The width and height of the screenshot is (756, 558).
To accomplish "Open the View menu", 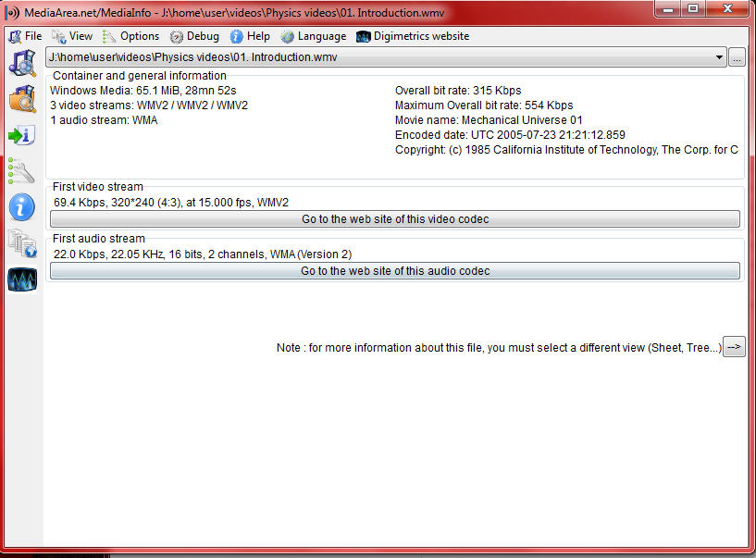I will (x=72, y=36).
